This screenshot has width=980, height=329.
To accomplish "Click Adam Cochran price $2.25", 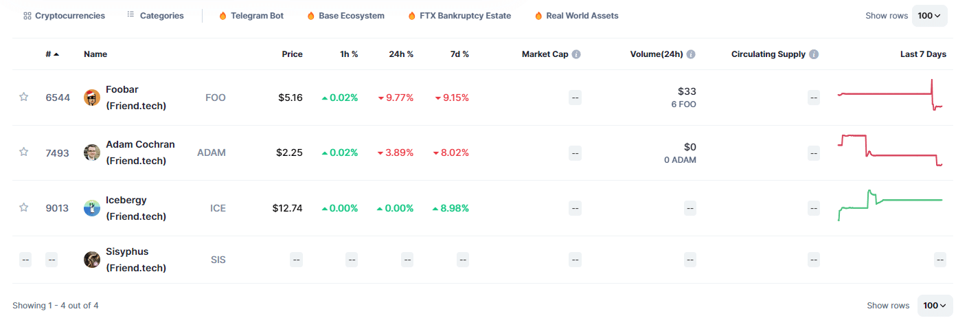I will (x=290, y=152).
